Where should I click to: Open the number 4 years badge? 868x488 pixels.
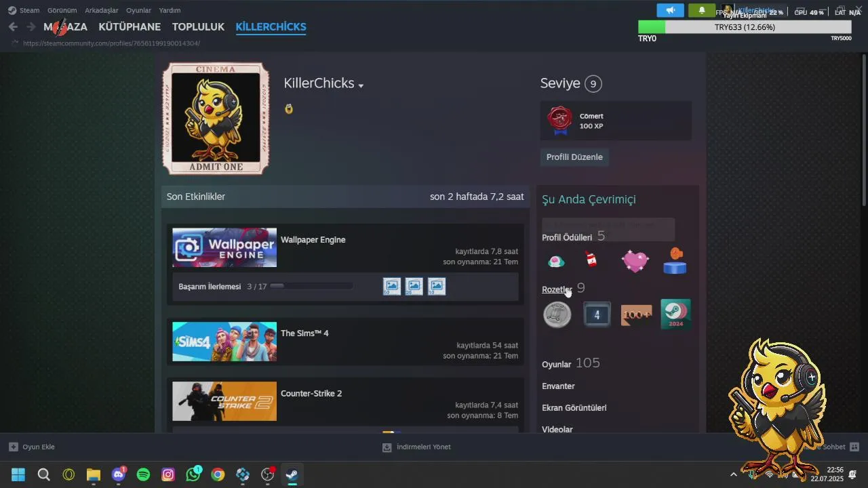(x=597, y=315)
